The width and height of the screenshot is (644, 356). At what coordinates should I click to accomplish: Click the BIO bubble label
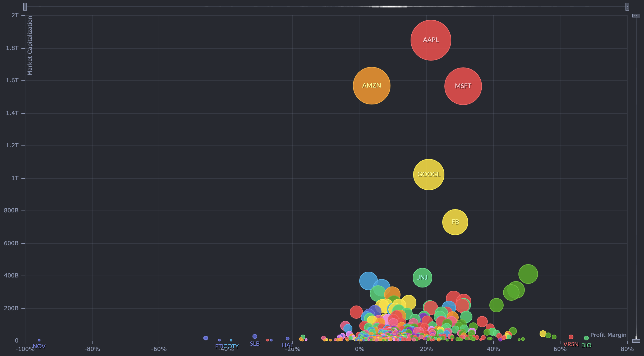pyautogui.click(x=586, y=345)
